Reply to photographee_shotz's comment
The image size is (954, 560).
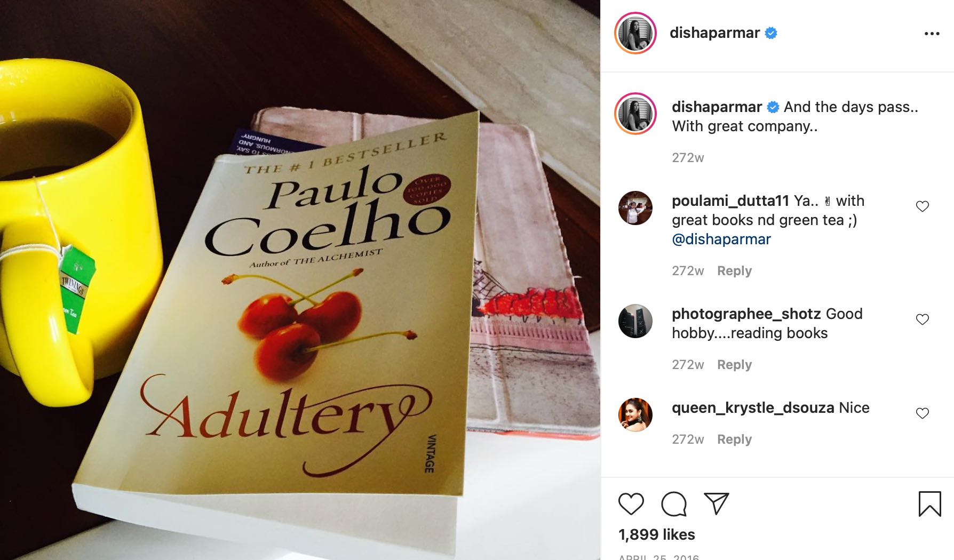click(734, 365)
